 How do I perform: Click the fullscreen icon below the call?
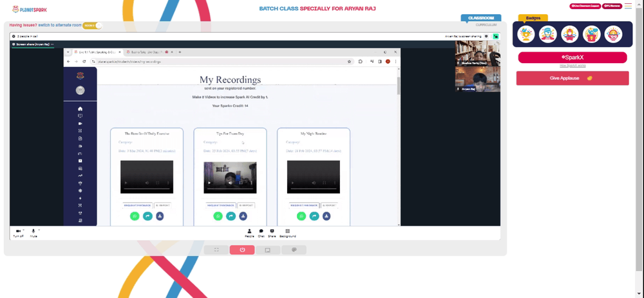coord(216,250)
